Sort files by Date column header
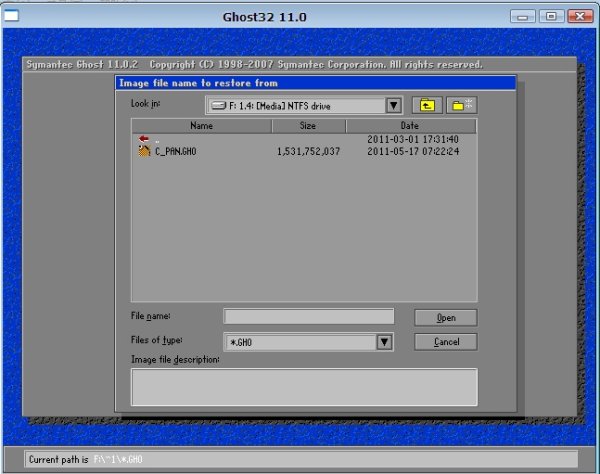 [x=410, y=126]
